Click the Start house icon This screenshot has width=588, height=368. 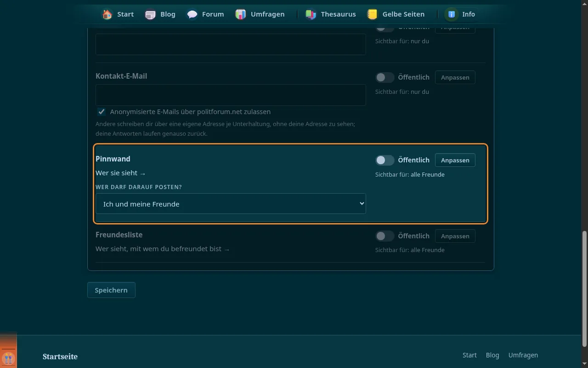[107, 14]
